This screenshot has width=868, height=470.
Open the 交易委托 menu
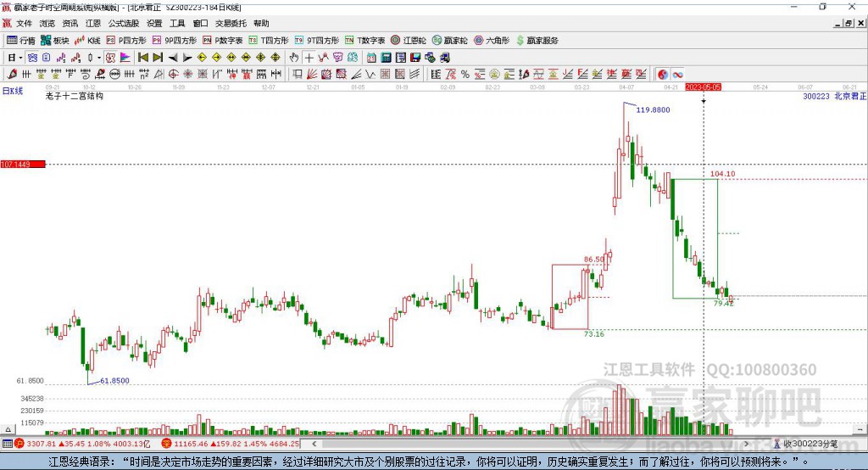click(231, 23)
